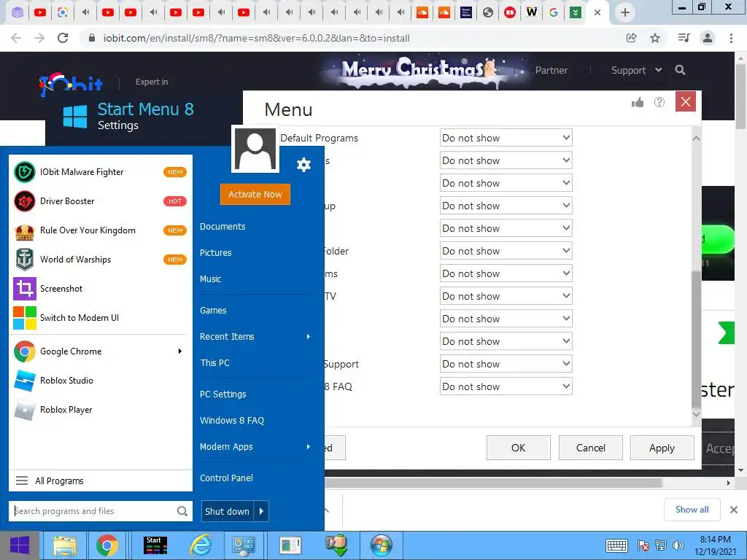Expand Google Chrome jump list arrow
The image size is (747, 560).
coord(180,351)
